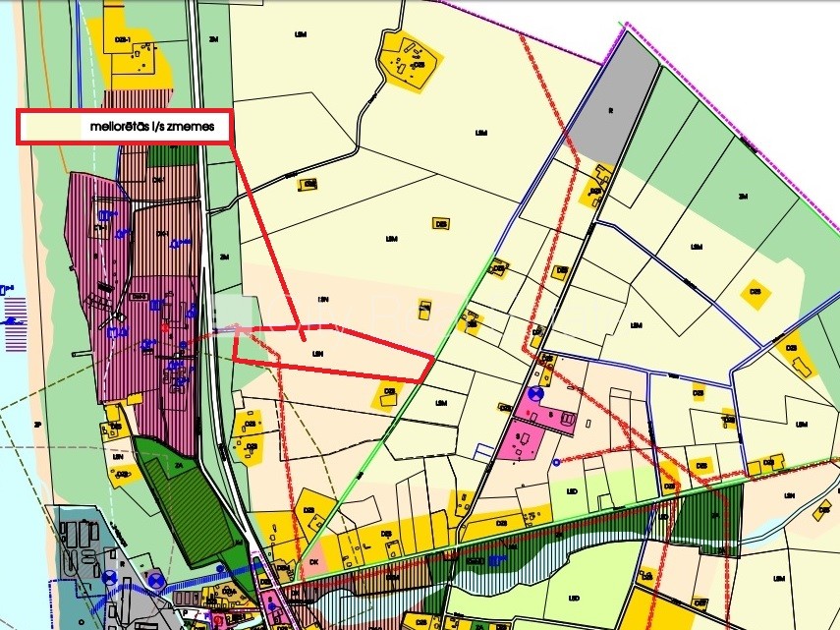Image resolution: width=840 pixels, height=630 pixels.
Task: Click the pale yellow legend color swatch
Action: [51, 127]
